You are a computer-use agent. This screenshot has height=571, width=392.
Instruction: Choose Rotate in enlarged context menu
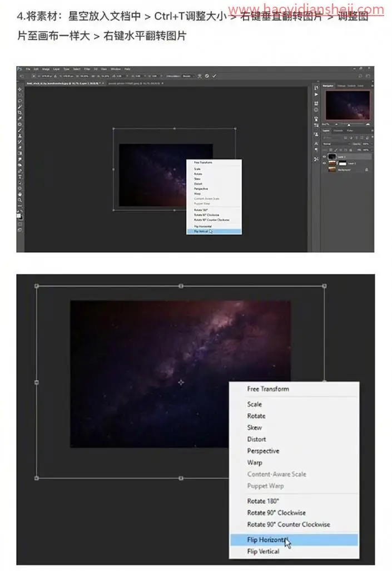click(294, 416)
